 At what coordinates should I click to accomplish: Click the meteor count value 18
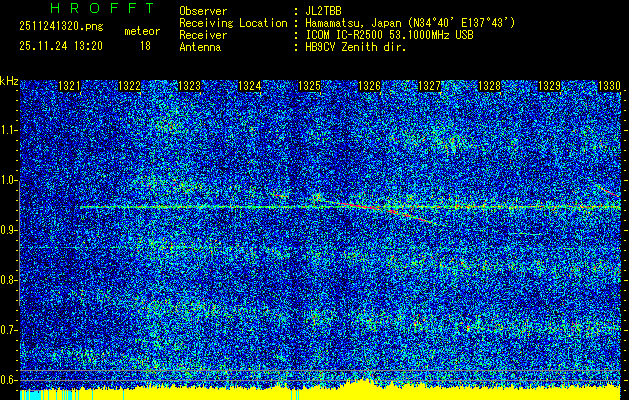coord(146,45)
